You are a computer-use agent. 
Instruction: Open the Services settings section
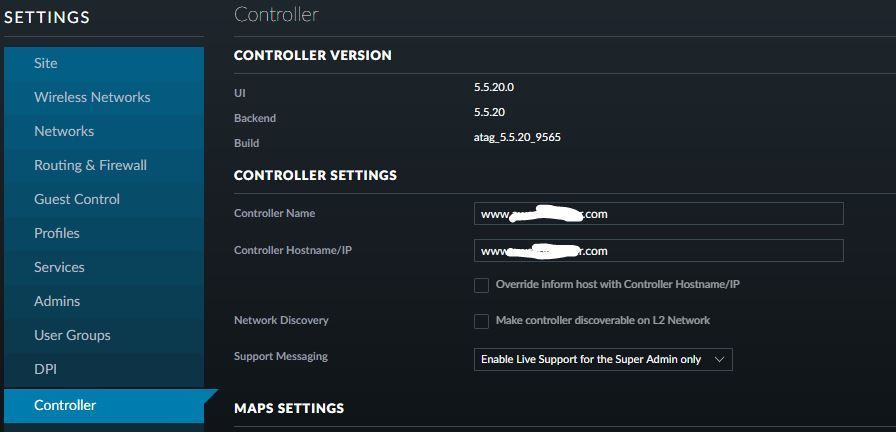click(x=59, y=267)
